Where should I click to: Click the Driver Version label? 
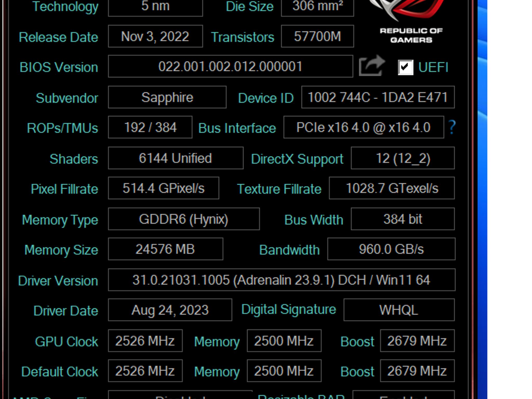coord(58,281)
